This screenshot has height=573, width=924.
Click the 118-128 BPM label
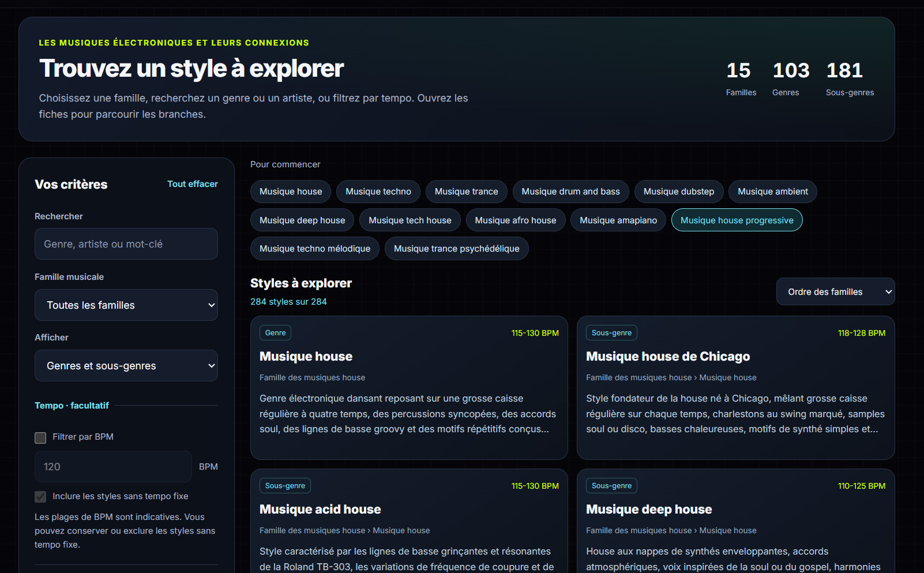coord(862,333)
